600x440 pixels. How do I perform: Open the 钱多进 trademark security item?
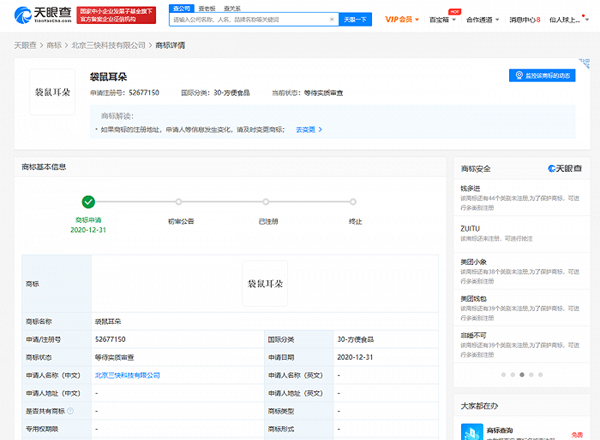(521, 197)
